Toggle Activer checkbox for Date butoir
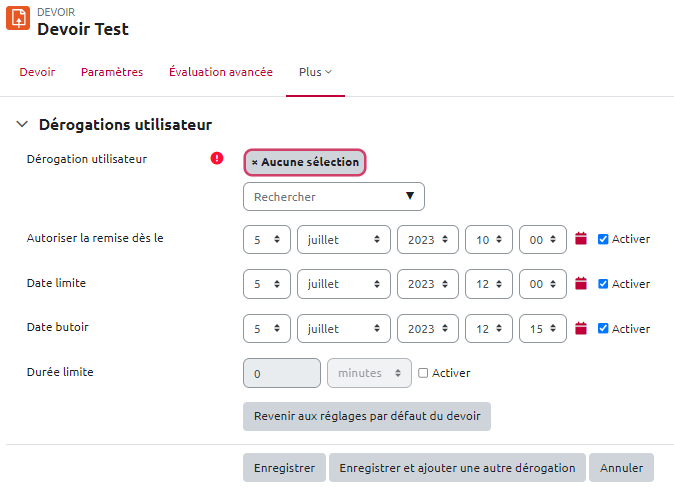Viewport: 674px width, 488px height. [x=603, y=329]
